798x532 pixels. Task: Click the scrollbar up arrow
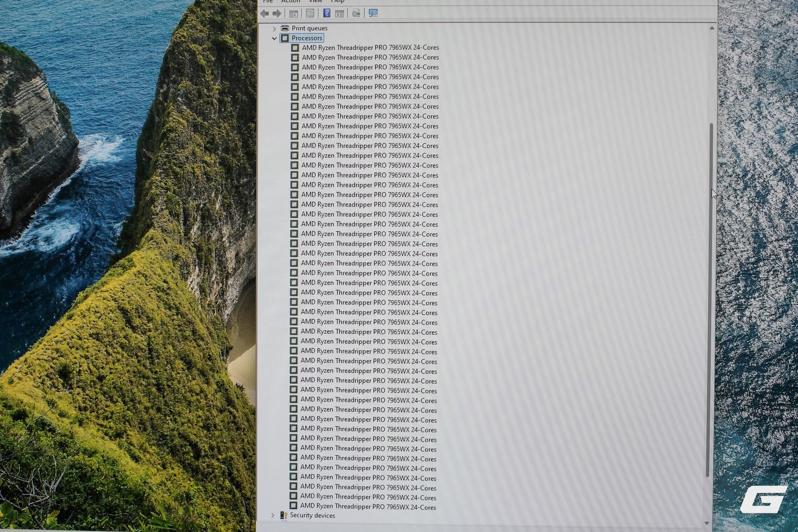pyautogui.click(x=712, y=28)
